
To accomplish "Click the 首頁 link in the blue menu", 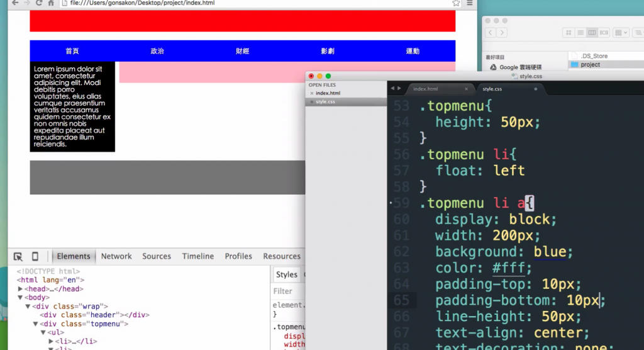I will 72,51.
